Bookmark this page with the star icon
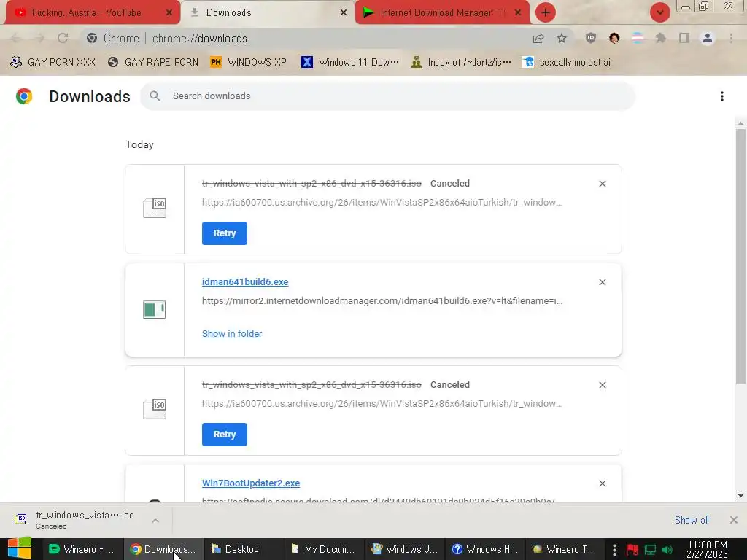 click(562, 38)
